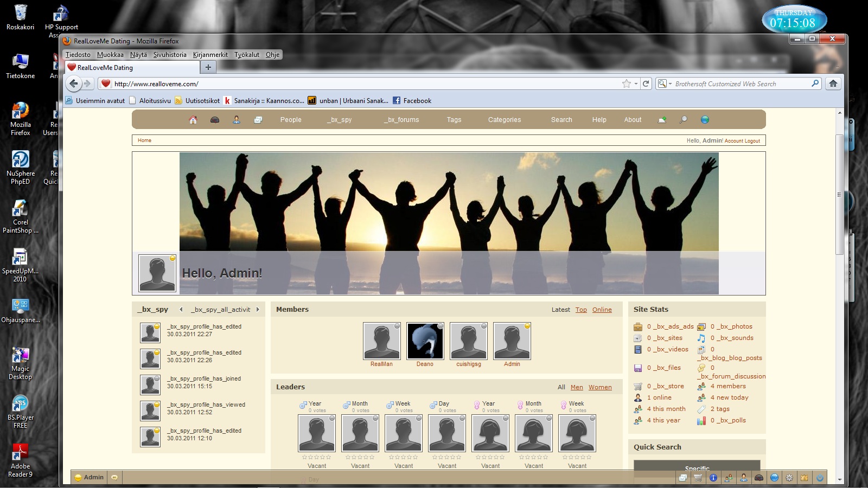Open cuishigsg's member thumbnail
This screenshot has width=868, height=488.
(469, 341)
